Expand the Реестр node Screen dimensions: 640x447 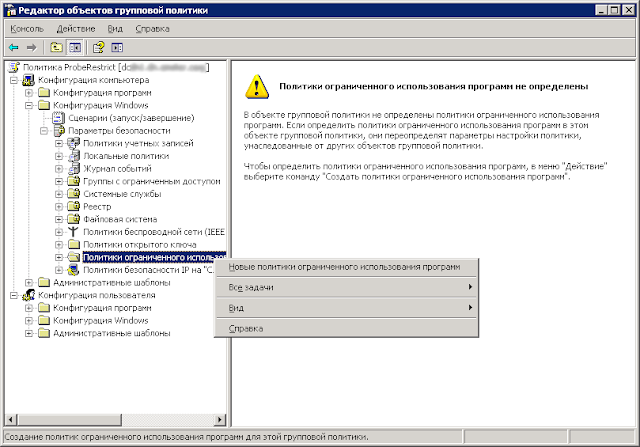tap(59, 207)
